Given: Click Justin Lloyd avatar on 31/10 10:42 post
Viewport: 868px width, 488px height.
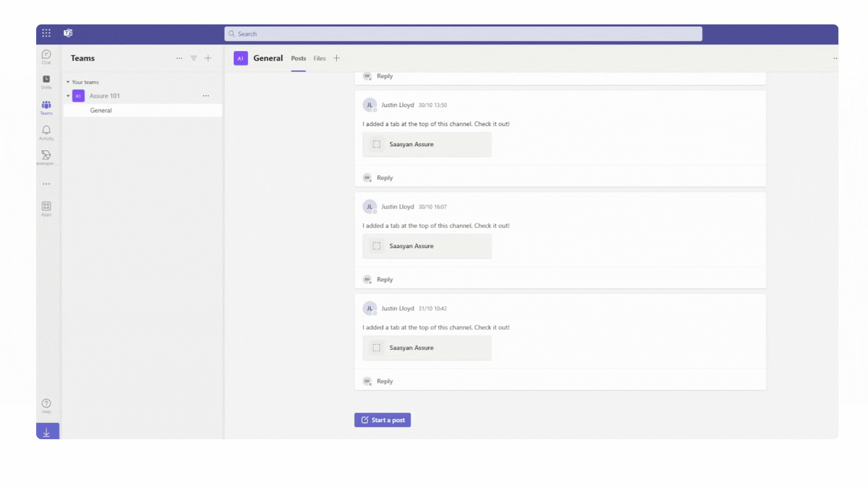Looking at the screenshot, I should pyautogui.click(x=370, y=308).
